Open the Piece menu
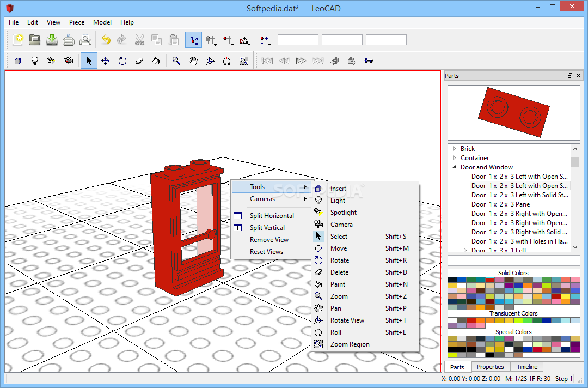The width and height of the screenshot is (588, 388). click(77, 22)
